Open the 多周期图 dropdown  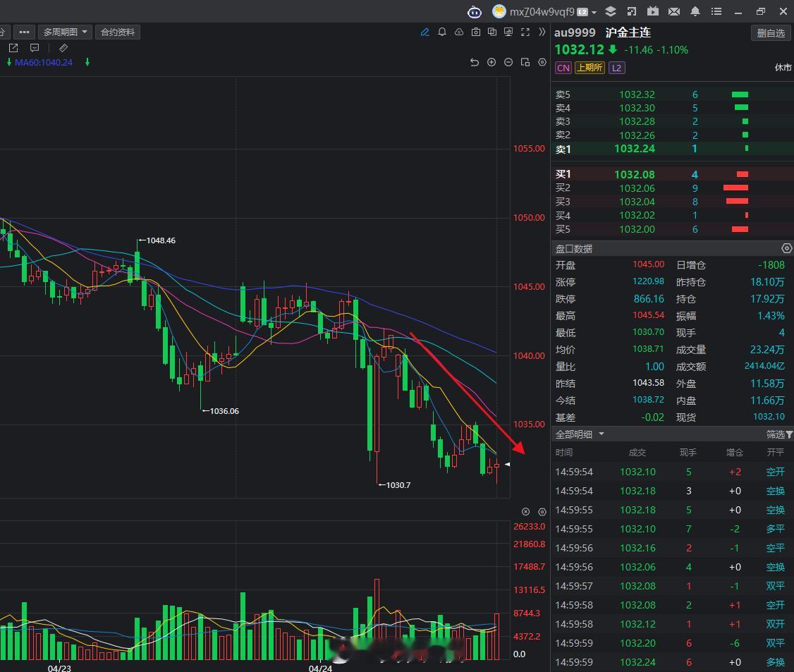(x=63, y=32)
